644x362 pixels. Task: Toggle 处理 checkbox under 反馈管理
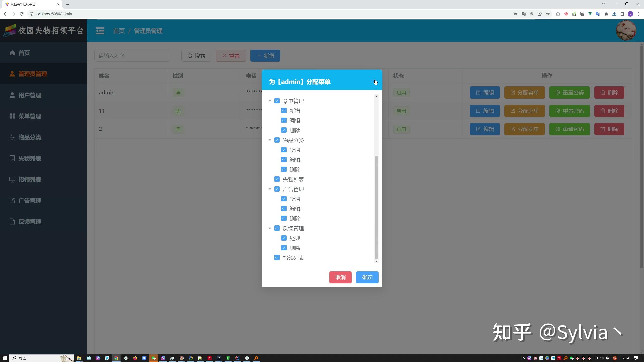(284, 238)
